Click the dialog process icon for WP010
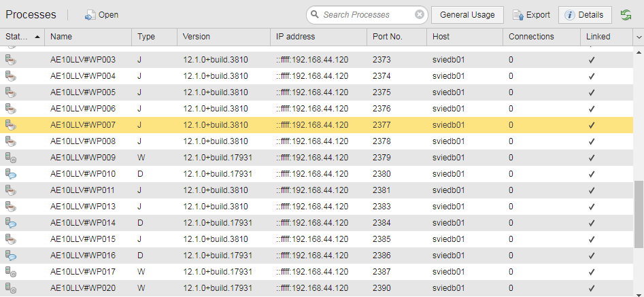Screen dimensions: 644x297 11,175
